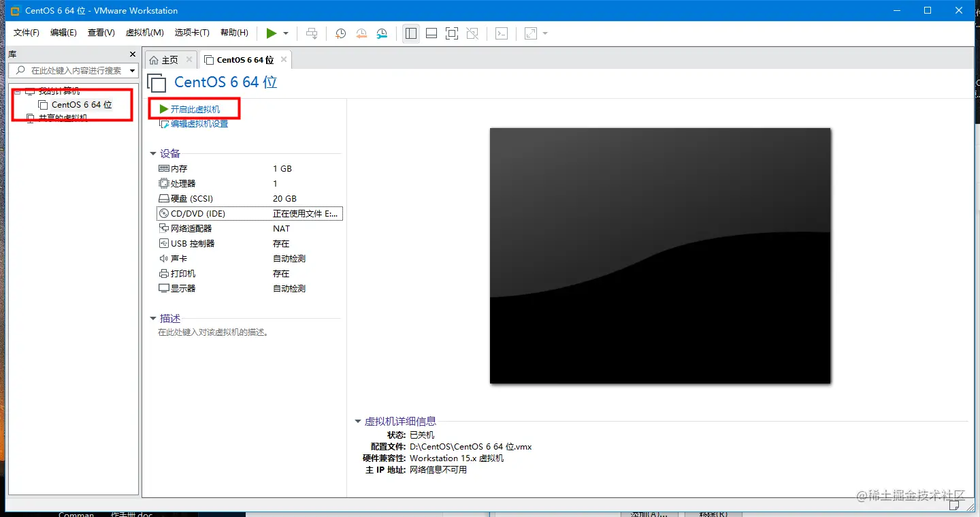The width and height of the screenshot is (980, 517).
Task: Click the VM icon next to the CentOS title
Action: pyautogui.click(x=157, y=82)
